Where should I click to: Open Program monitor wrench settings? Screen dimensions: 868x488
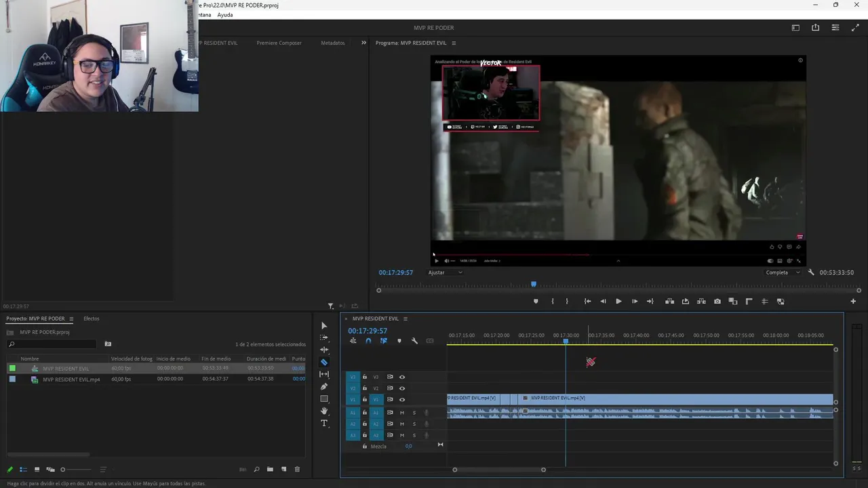[810, 272]
